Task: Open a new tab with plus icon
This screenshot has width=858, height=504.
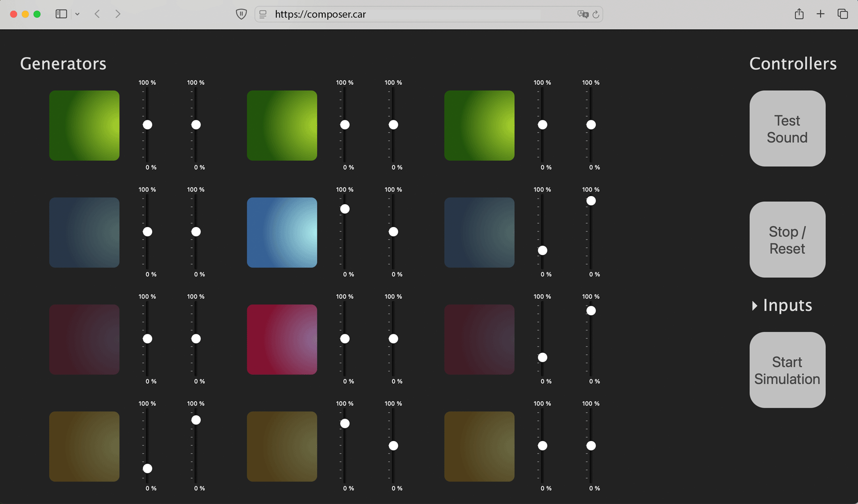Action: tap(820, 14)
